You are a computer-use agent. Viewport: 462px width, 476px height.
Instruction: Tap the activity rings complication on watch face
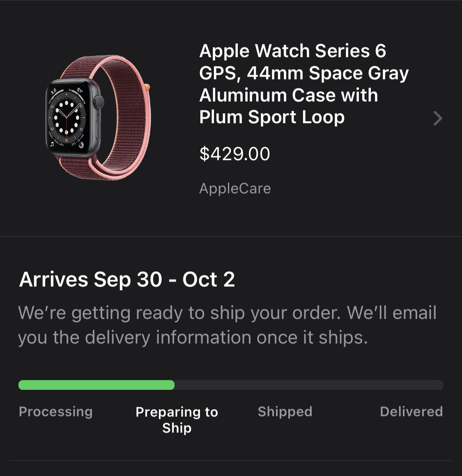(x=81, y=146)
